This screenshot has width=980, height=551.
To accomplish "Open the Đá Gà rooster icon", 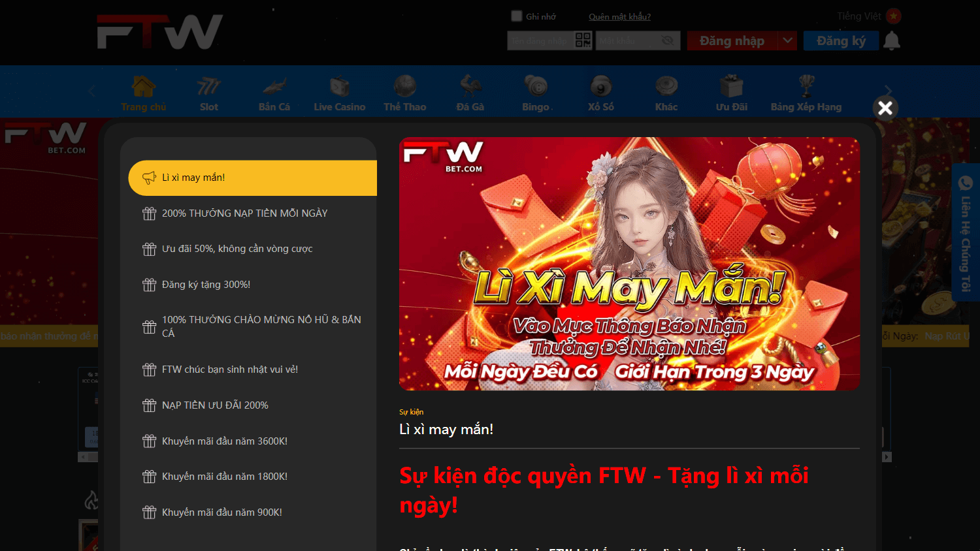I will click(470, 86).
